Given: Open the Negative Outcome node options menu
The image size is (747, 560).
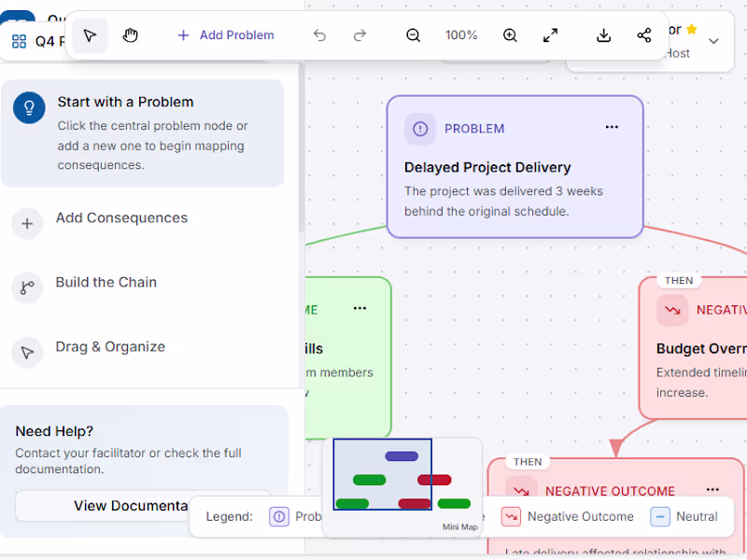Looking at the screenshot, I should pyautogui.click(x=712, y=489).
